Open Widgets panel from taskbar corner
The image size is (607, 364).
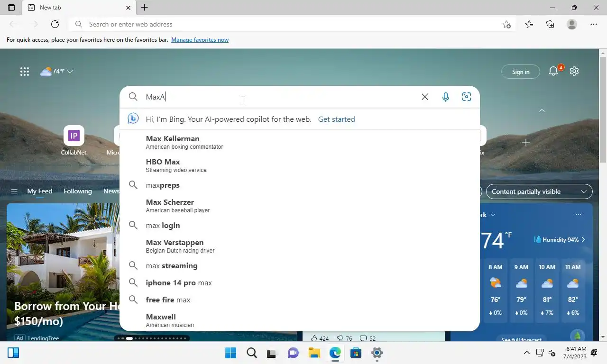(13, 353)
